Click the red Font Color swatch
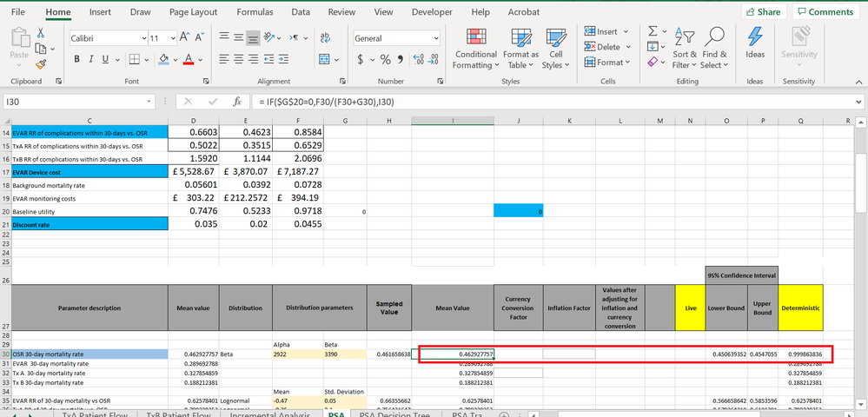The image size is (868, 417). tap(189, 59)
